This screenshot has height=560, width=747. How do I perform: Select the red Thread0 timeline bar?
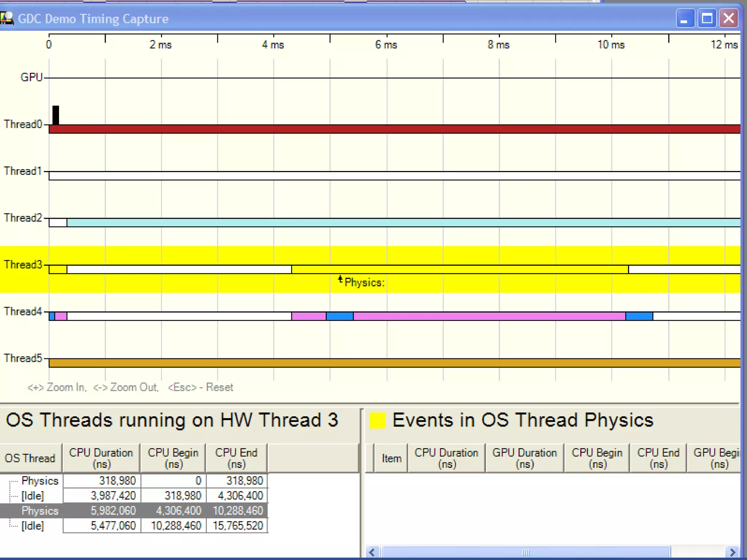394,129
